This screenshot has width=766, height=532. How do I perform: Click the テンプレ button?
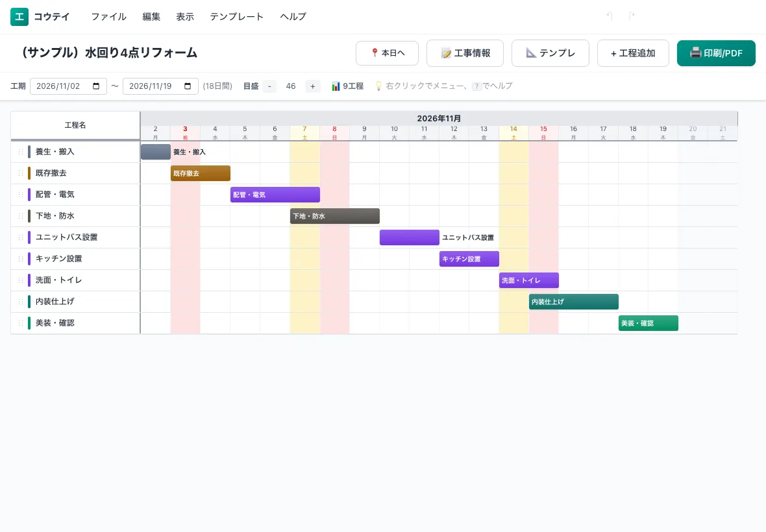pyautogui.click(x=550, y=53)
